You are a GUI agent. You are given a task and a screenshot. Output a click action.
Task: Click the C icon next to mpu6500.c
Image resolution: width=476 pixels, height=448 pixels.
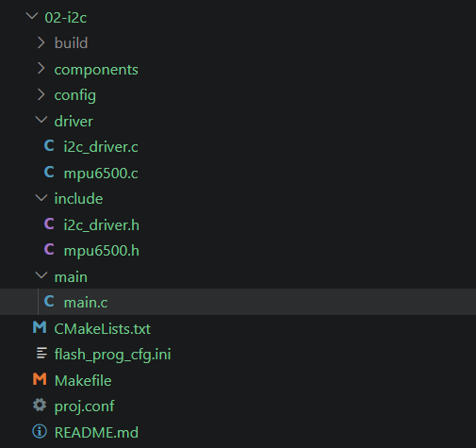(49, 172)
